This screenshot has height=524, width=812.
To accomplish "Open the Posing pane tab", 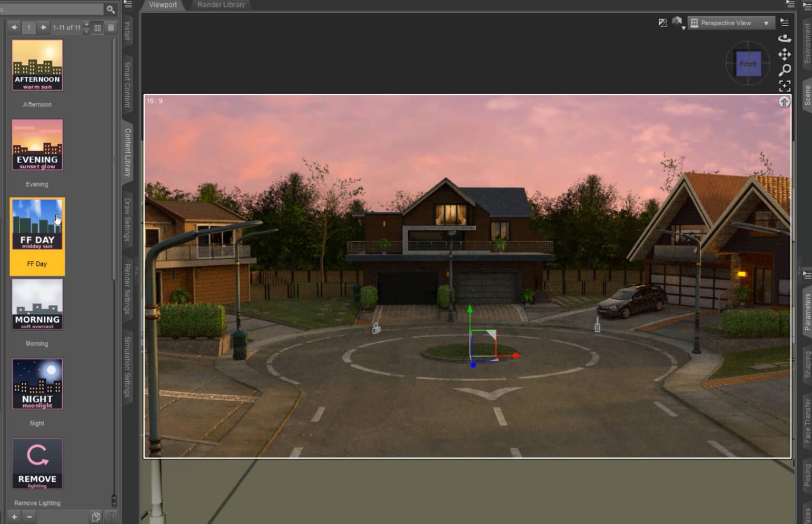I will [807, 475].
